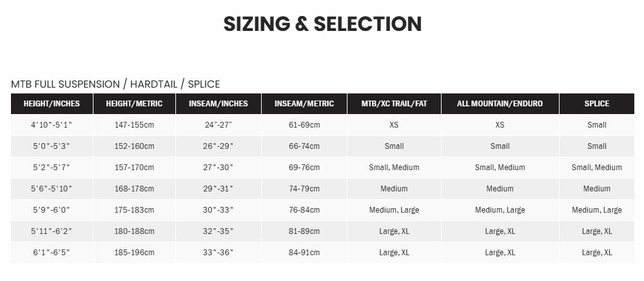The height and width of the screenshot is (281, 644).
Task: Select the 5'6"-5'10" height cell
Action: point(52,189)
